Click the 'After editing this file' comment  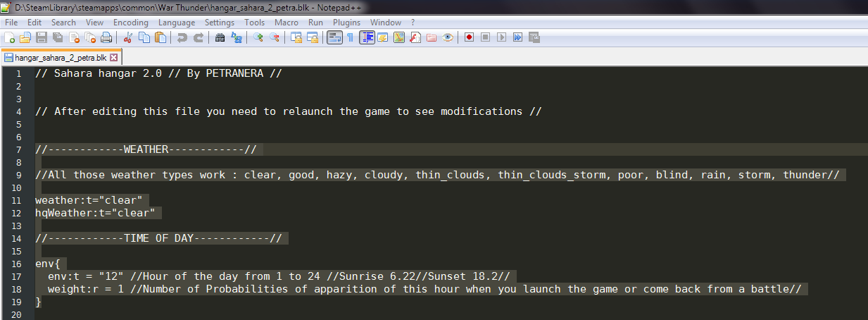pos(289,111)
